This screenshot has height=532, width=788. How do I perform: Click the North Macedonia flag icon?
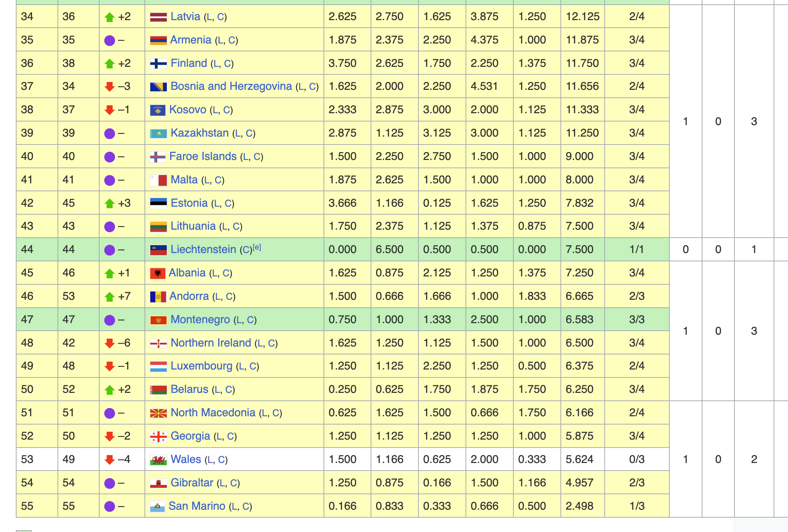(158, 413)
